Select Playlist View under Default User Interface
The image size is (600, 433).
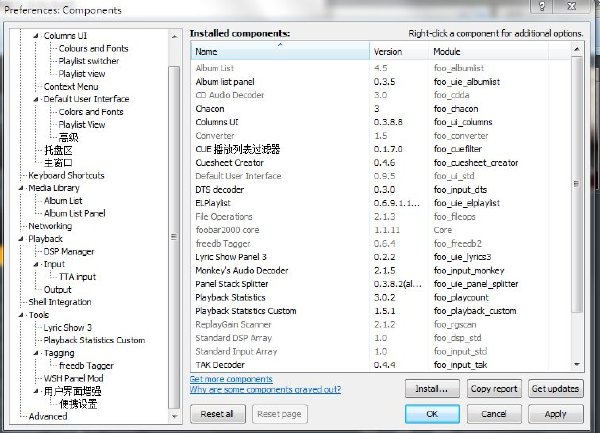click(82, 125)
